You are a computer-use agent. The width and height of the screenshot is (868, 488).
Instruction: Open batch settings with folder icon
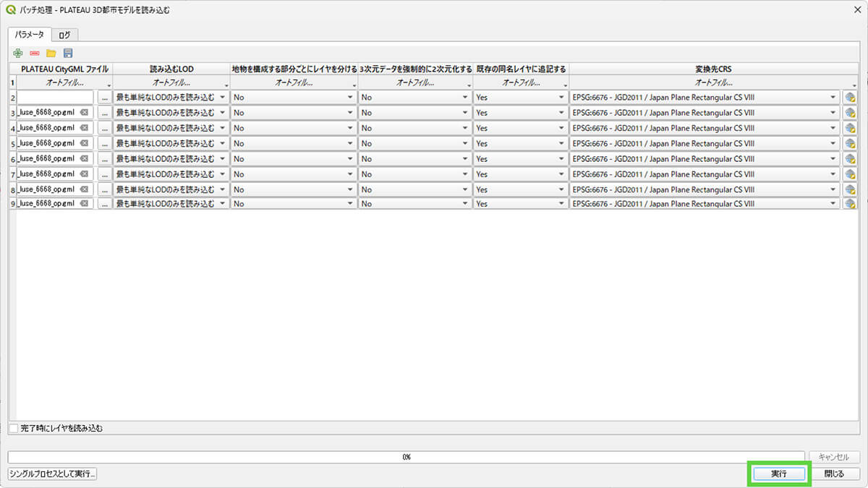coord(51,53)
